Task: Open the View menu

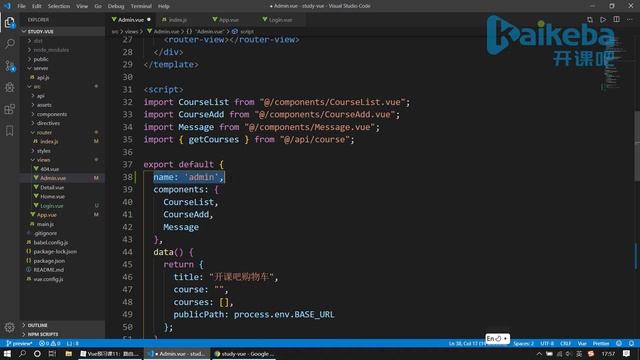Action: coord(82,6)
